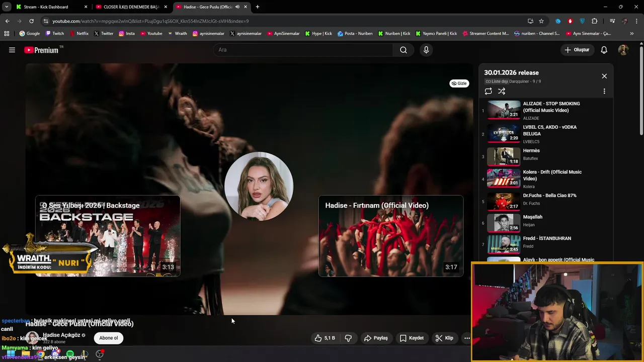This screenshot has height=362, width=644.
Task: Hide end screen cards with Gizle
Action: point(459,83)
